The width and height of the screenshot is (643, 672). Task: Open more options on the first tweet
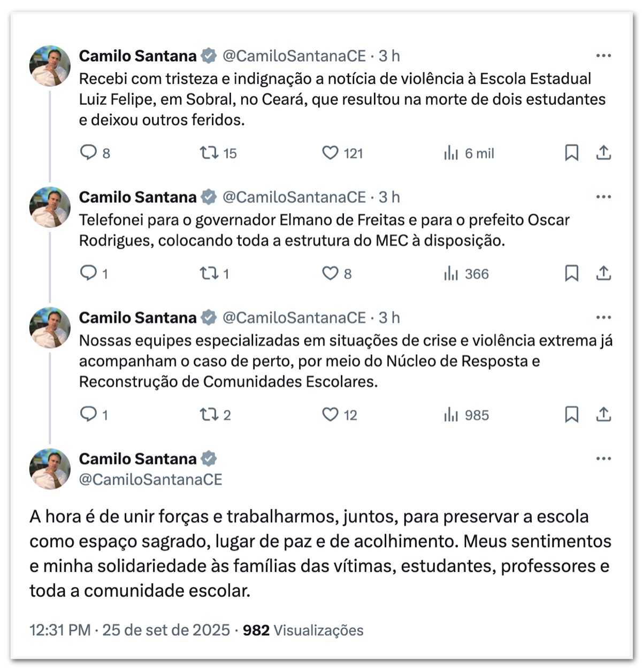603,56
